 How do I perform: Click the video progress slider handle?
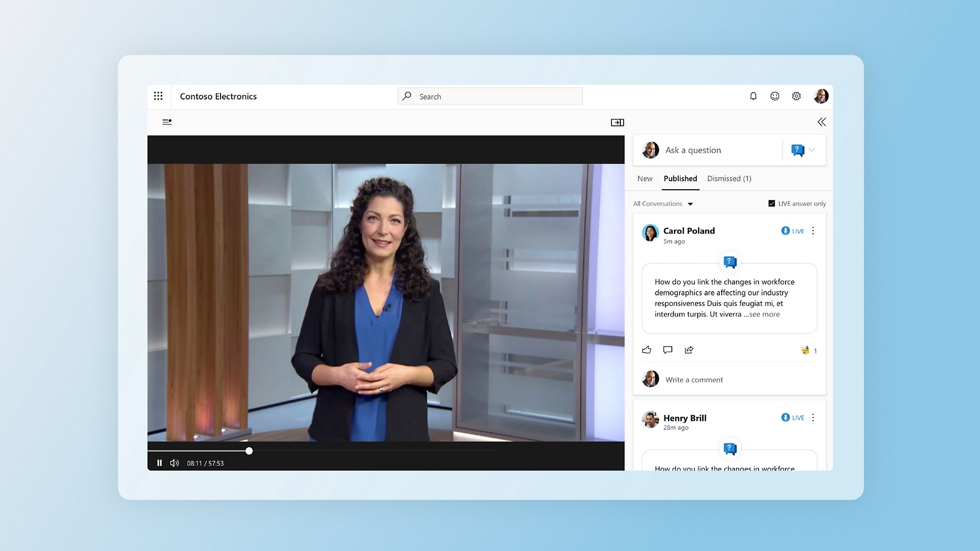(x=249, y=451)
